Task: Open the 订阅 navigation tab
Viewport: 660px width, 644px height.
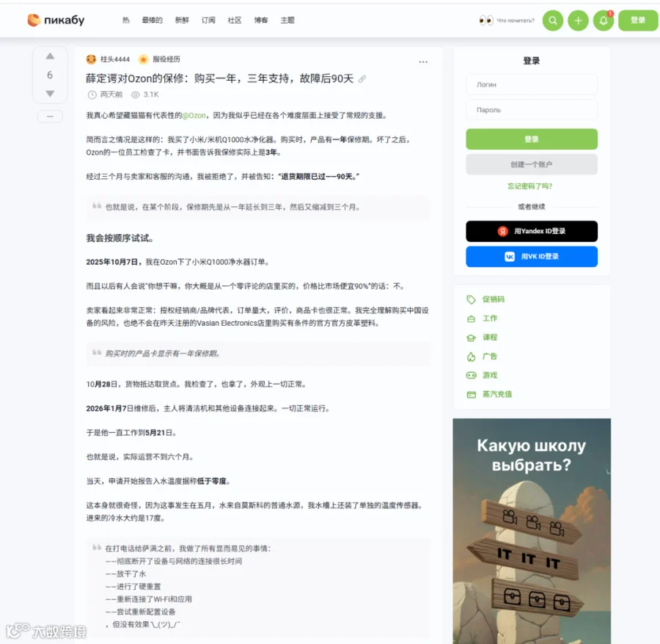Action: [208, 21]
